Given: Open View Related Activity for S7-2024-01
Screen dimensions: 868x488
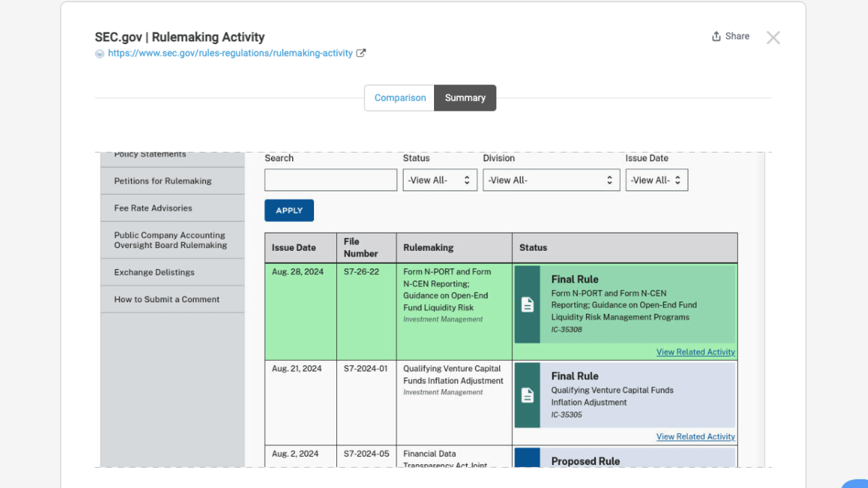Looking at the screenshot, I should pyautogui.click(x=695, y=437).
